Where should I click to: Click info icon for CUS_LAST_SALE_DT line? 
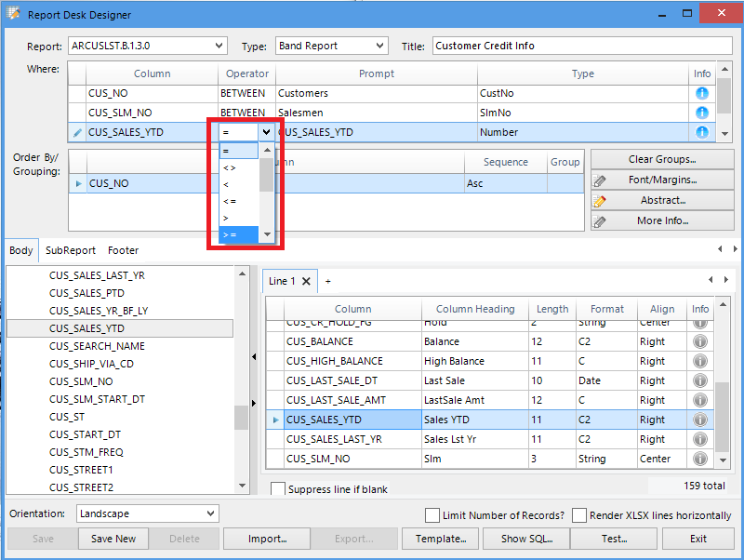click(x=700, y=380)
